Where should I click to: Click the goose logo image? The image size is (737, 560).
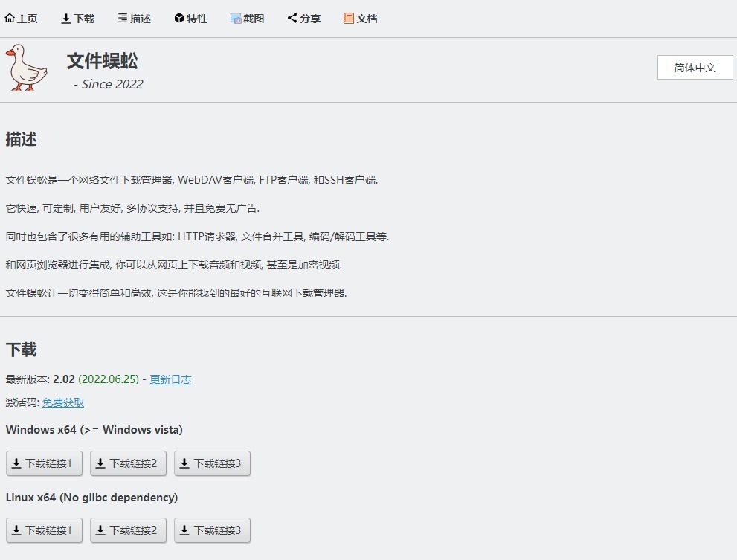pos(27,68)
